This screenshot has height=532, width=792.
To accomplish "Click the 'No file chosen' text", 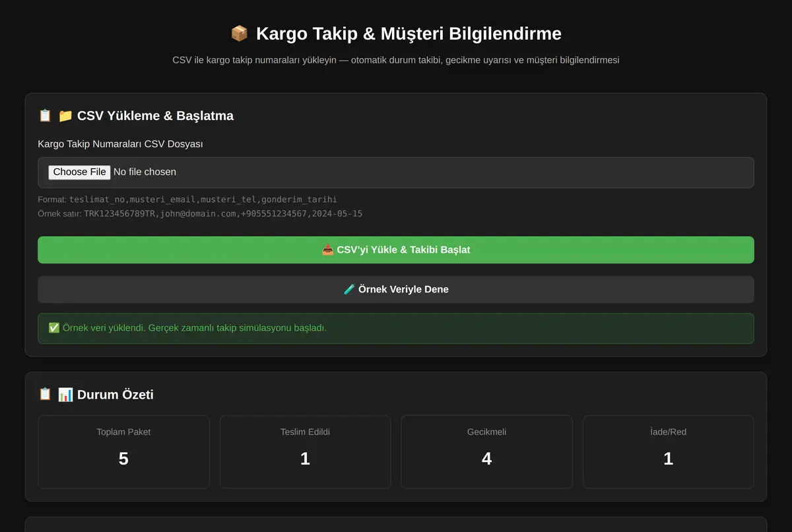I will coord(145,172).
